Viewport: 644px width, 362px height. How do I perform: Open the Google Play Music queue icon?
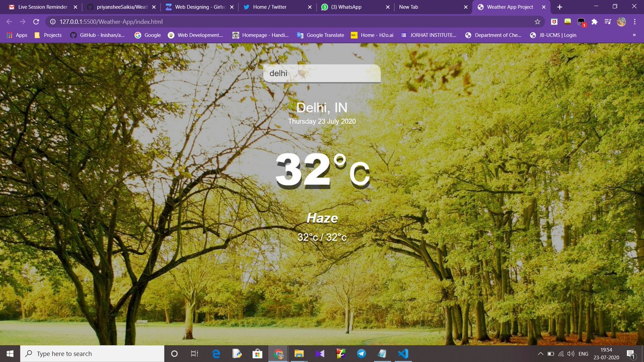pos(608,22)
